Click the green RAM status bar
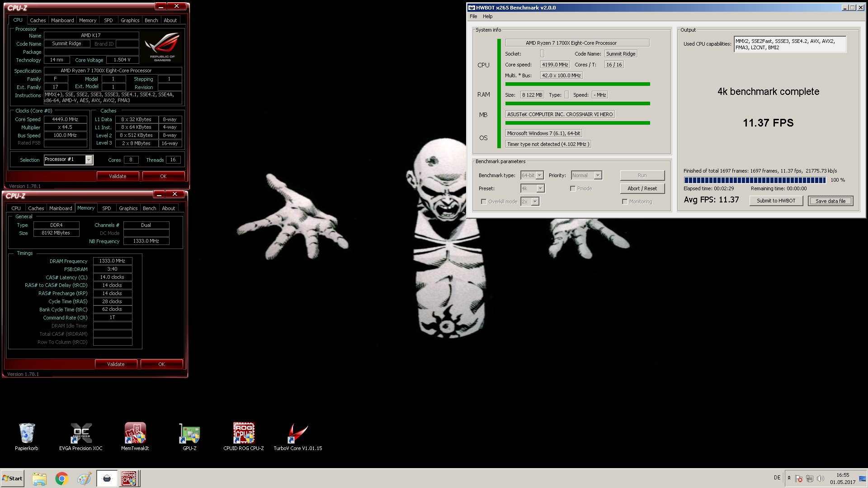 click(577, 103)
